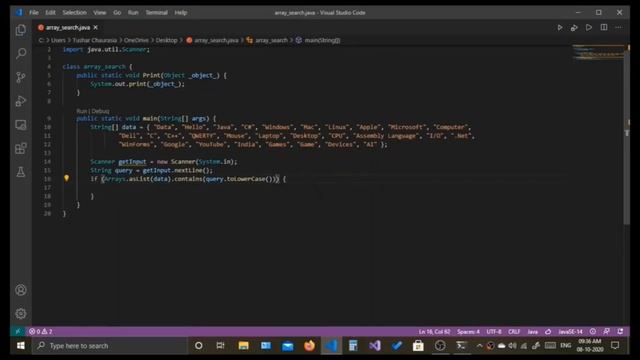Open the Search view in activity bar
The width and height of the screenshot is (640, 360).
[21, 53]
